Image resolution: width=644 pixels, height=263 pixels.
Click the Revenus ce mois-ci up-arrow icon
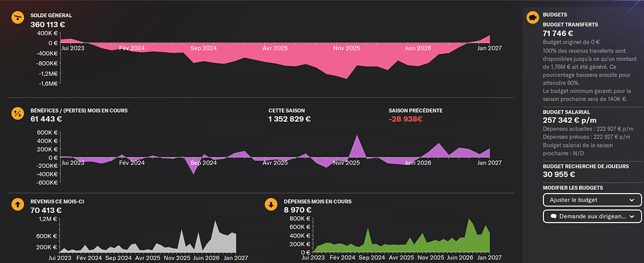click(17, 204)
